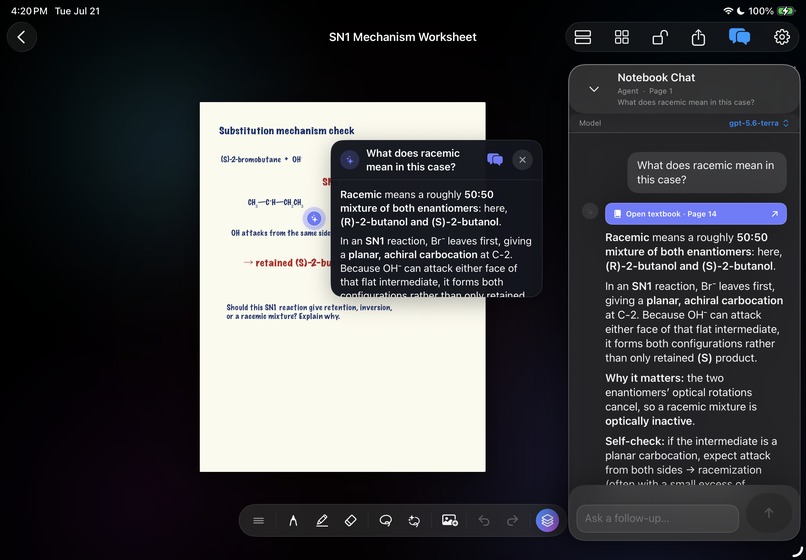Click OH attacks from the same side note

point(281,233)
